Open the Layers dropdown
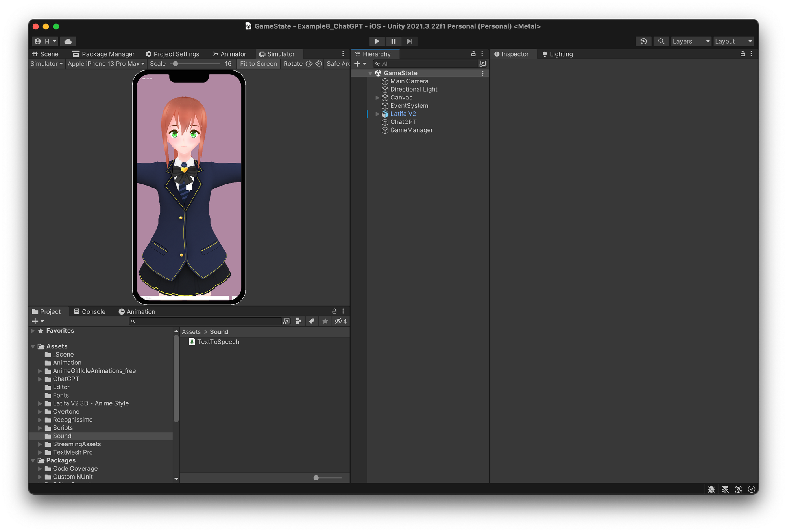Viewport: 787px width, 532px height. click(691, 41)
